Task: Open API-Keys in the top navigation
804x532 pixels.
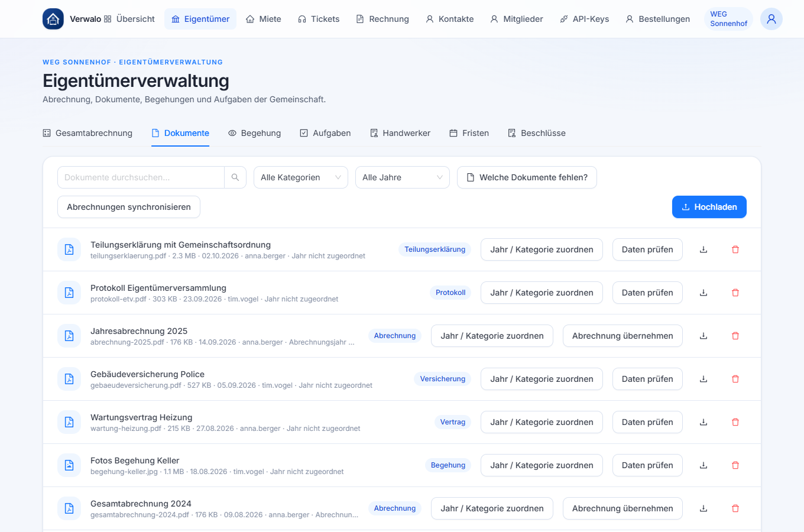Action: click(585, 19)
